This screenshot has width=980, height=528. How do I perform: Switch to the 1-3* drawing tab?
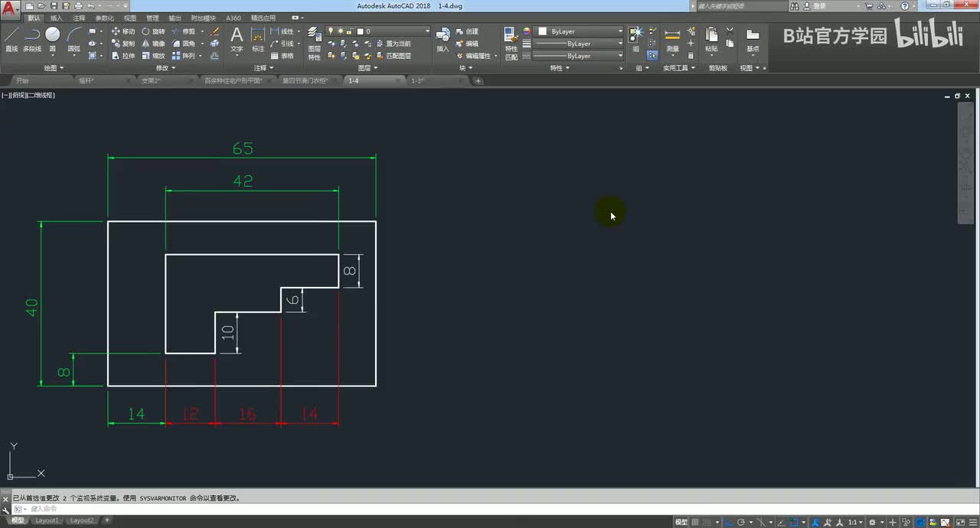418,80
